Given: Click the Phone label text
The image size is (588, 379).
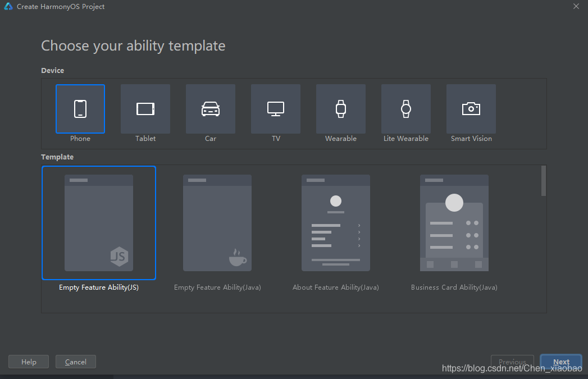Looking at the screenshot, I should (80, 138).
